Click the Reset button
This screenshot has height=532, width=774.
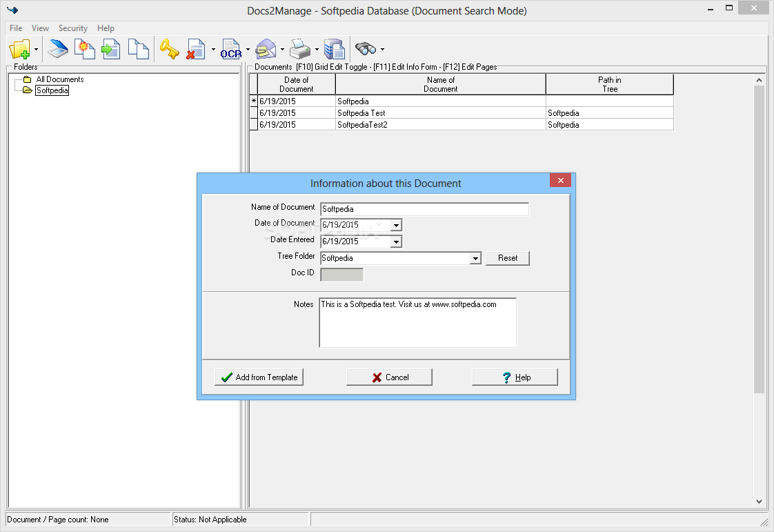click(x=508, y=258)
